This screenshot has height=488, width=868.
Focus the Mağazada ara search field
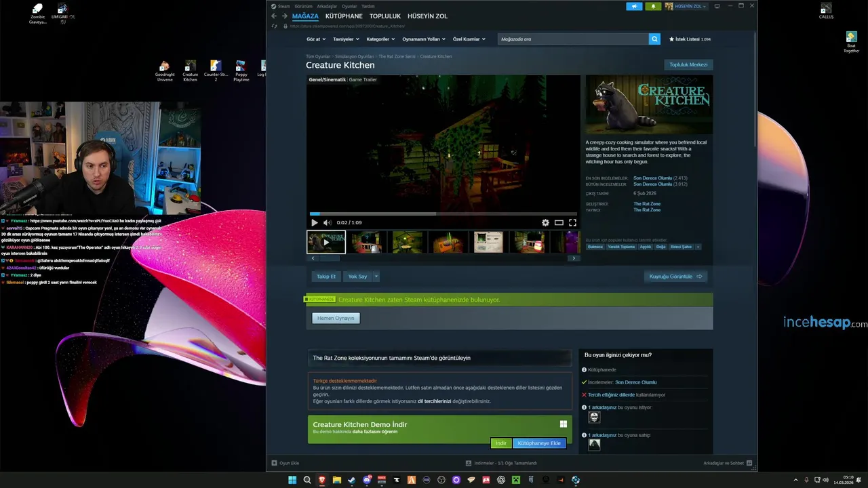coord(573,39)
